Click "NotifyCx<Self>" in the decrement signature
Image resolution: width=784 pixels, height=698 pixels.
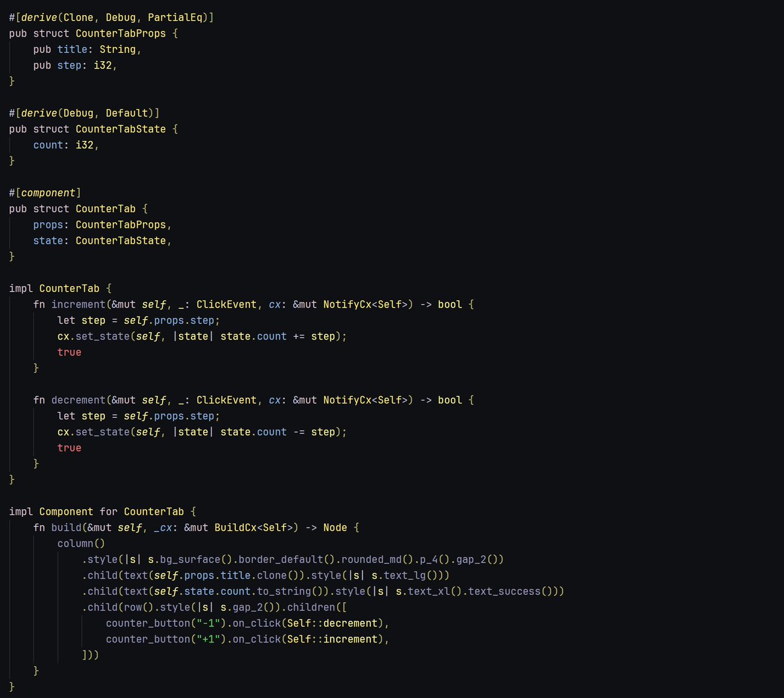click(x=365, y=400)
